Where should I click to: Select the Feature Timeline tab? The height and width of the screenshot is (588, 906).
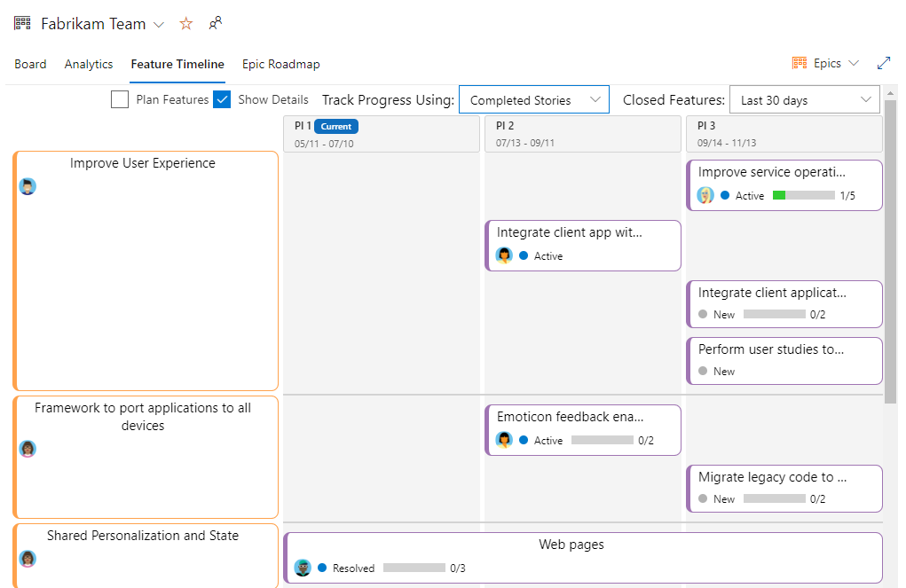point(177,64)
